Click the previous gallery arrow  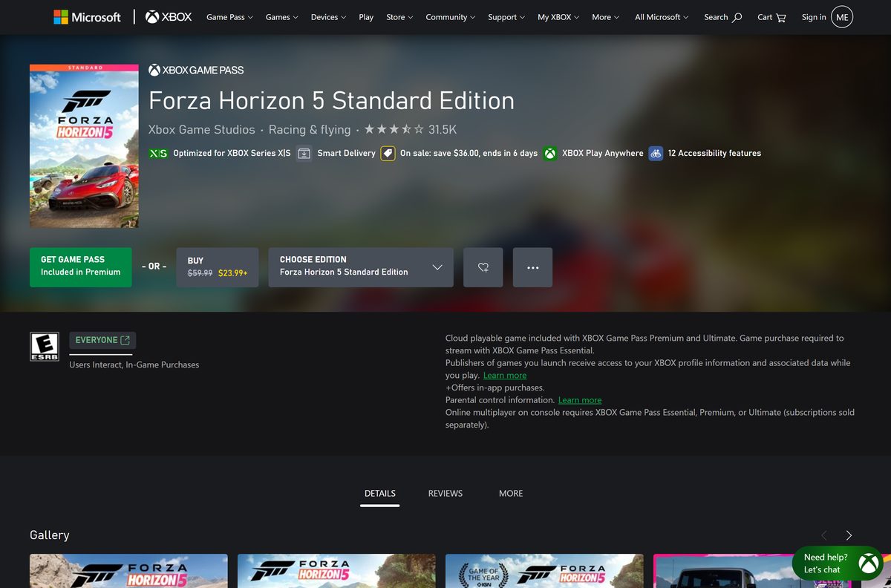(824, 535)
